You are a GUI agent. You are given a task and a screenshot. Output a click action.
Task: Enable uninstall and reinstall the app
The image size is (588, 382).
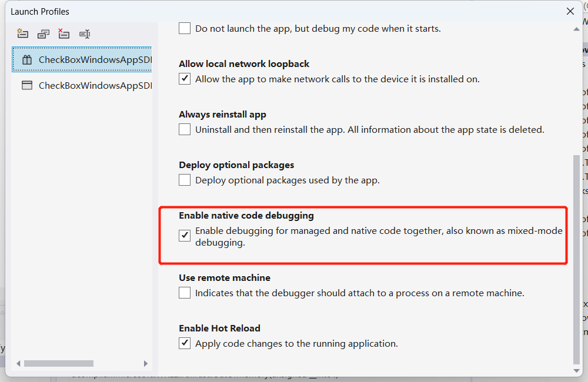[x=184, y=129]
